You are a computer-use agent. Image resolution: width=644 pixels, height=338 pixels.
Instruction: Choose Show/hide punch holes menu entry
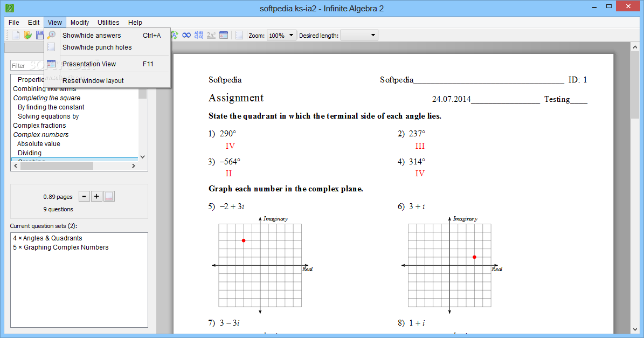point(108,47)
